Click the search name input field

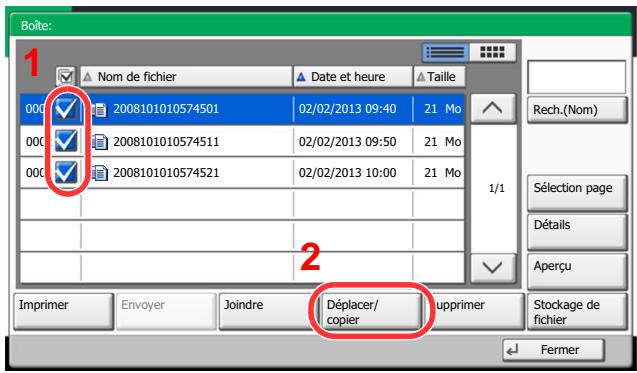[576, 77]
